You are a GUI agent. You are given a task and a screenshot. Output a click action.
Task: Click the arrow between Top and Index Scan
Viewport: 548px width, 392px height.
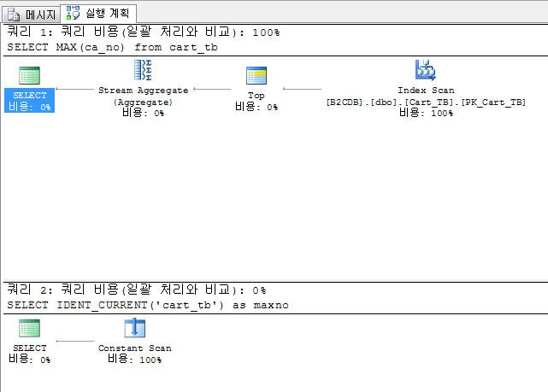point(302,89)
